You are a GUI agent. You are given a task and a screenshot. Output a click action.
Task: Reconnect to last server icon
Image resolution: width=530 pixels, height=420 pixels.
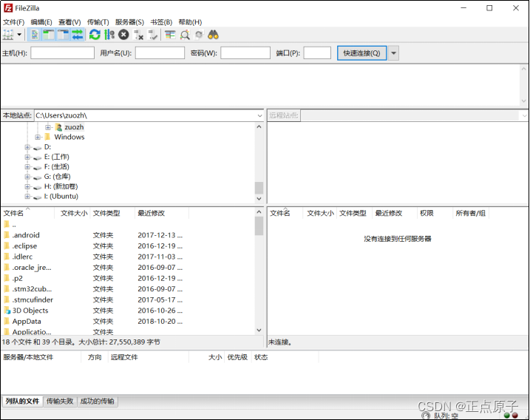point(153,35)
